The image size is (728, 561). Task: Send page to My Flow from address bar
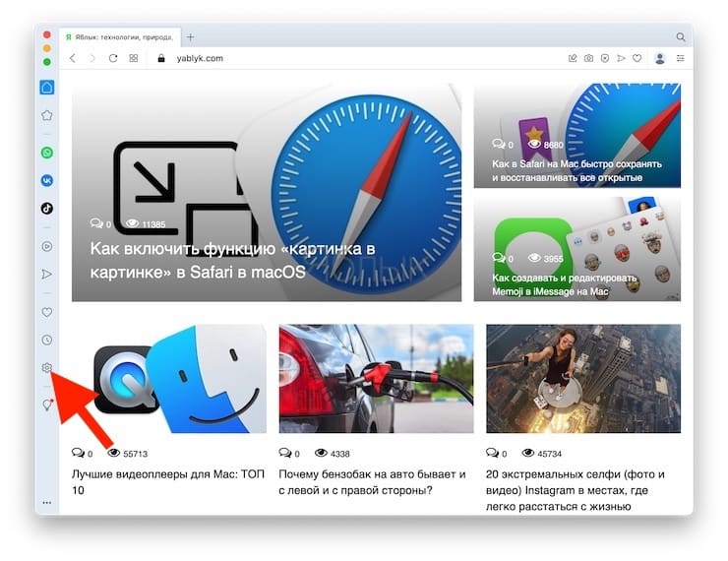click(x=621, y=58)
